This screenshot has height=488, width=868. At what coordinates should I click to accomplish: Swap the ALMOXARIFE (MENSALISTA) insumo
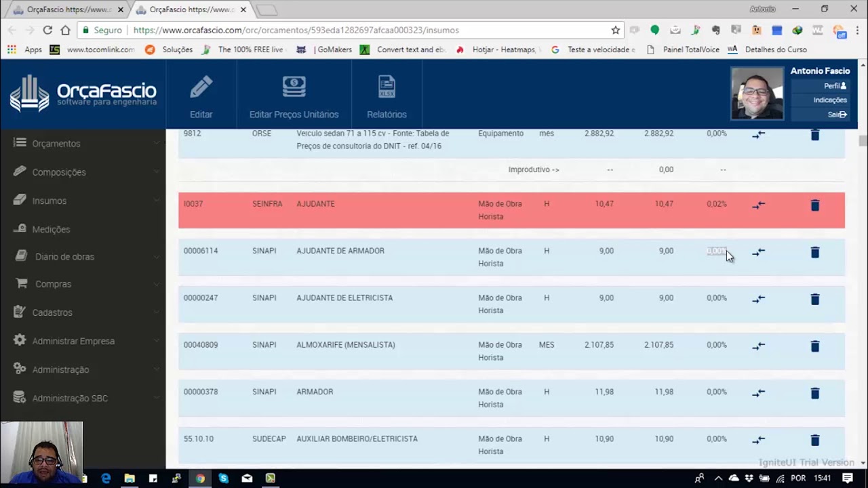click(x=758, y=346)
